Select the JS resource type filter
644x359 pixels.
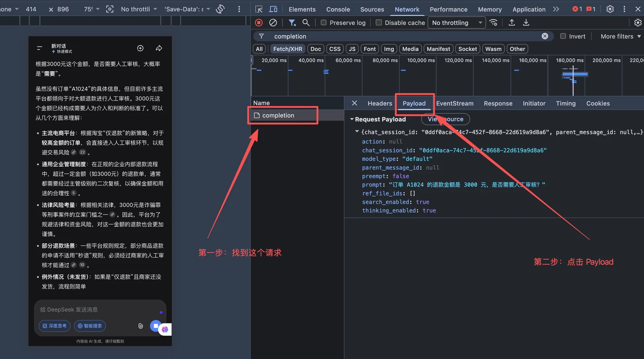pos(352,49)
